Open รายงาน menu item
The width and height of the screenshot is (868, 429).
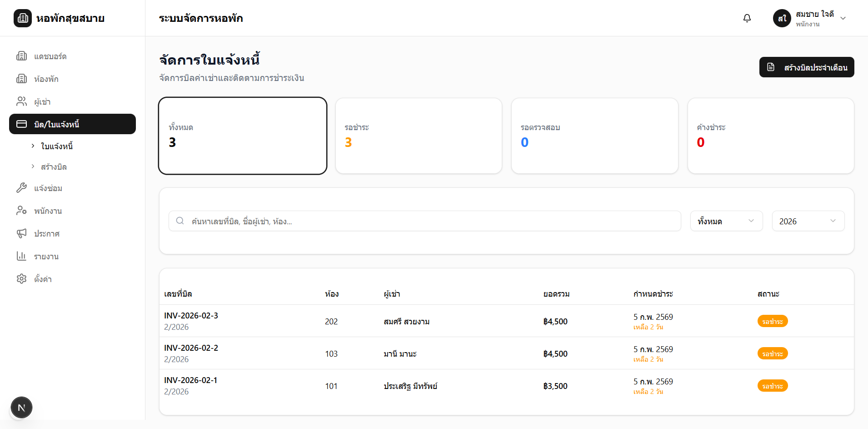point(72,256)
